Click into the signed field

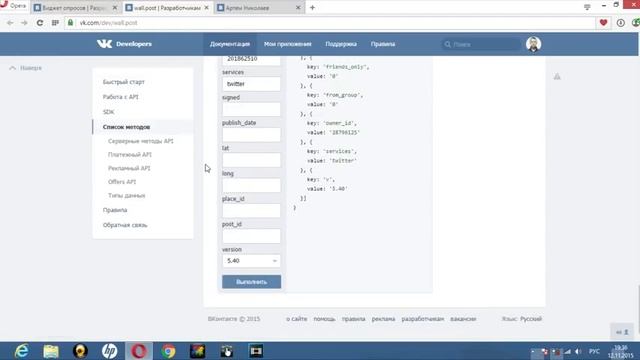pyautogui.click(x=251, y=109)
